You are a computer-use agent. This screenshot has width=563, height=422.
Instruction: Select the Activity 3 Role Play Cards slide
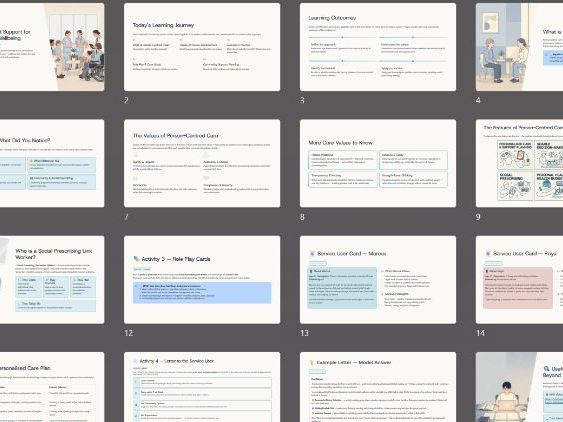click(202, 280)
